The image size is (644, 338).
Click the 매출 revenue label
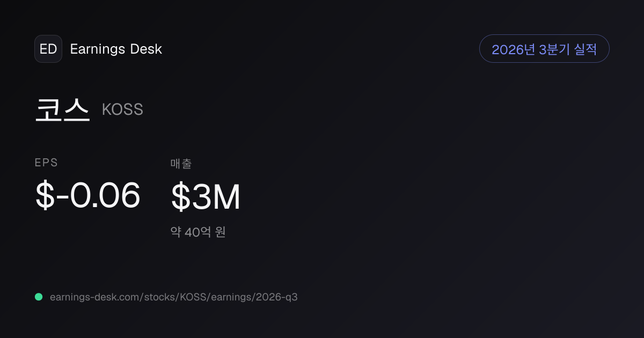(181, 164)
